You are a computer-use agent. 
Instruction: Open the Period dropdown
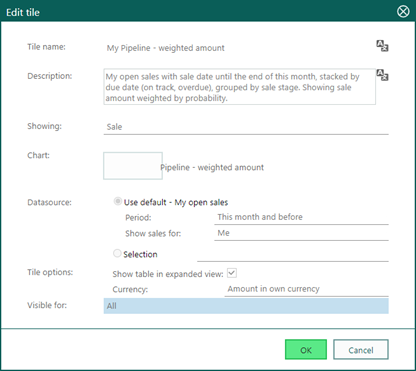[x=301, y=217]
